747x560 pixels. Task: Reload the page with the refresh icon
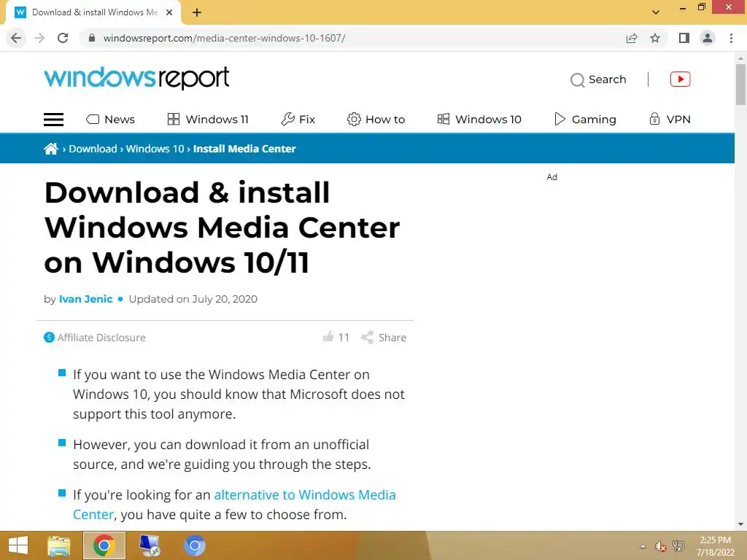(x=63, y=38)
